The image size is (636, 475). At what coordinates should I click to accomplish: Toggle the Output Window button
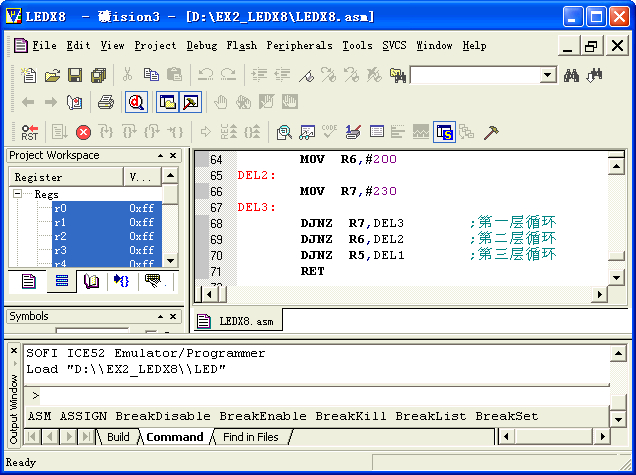click(190, 102)
